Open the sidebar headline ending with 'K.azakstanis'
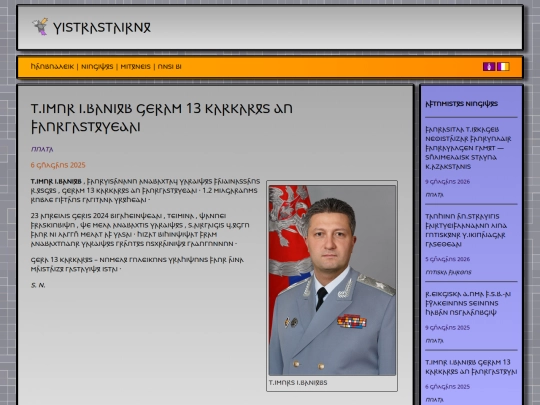The width and height of the screenshot is (540, 405). (x=468, y=148)
